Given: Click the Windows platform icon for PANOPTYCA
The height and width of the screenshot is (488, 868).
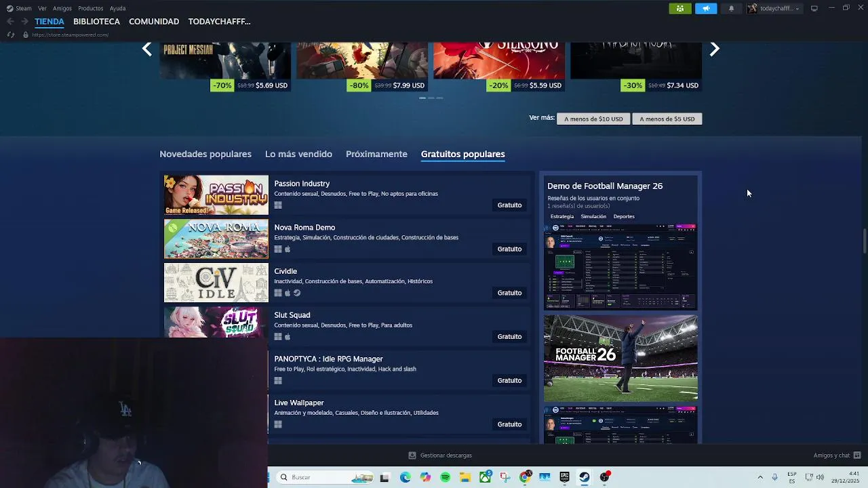Looking at the screenshot, I should pyautogui.click(x=278, y=381).
